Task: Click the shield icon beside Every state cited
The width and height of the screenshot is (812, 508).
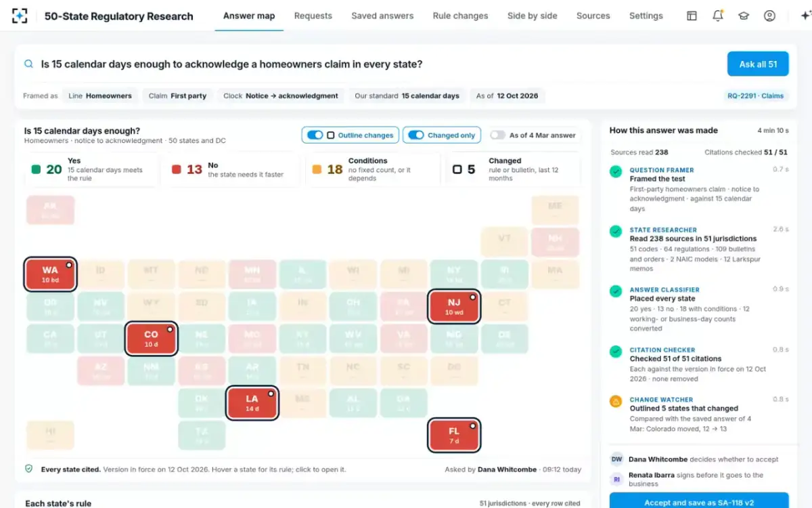Action: tap(29, 469)
